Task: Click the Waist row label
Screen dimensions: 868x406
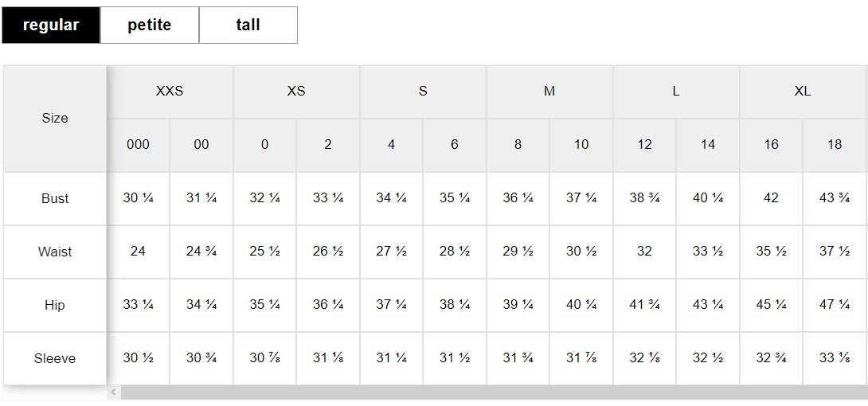Action: click(55, 252)
